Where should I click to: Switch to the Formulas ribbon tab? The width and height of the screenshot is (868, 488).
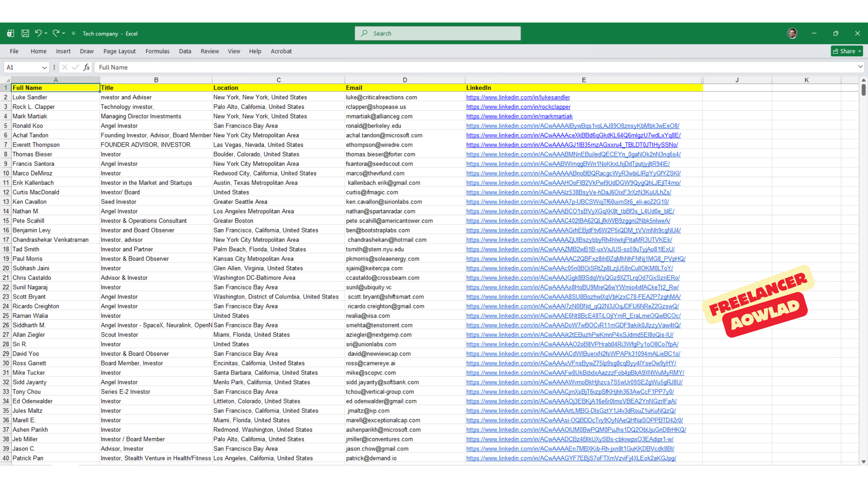click(157, 51)
